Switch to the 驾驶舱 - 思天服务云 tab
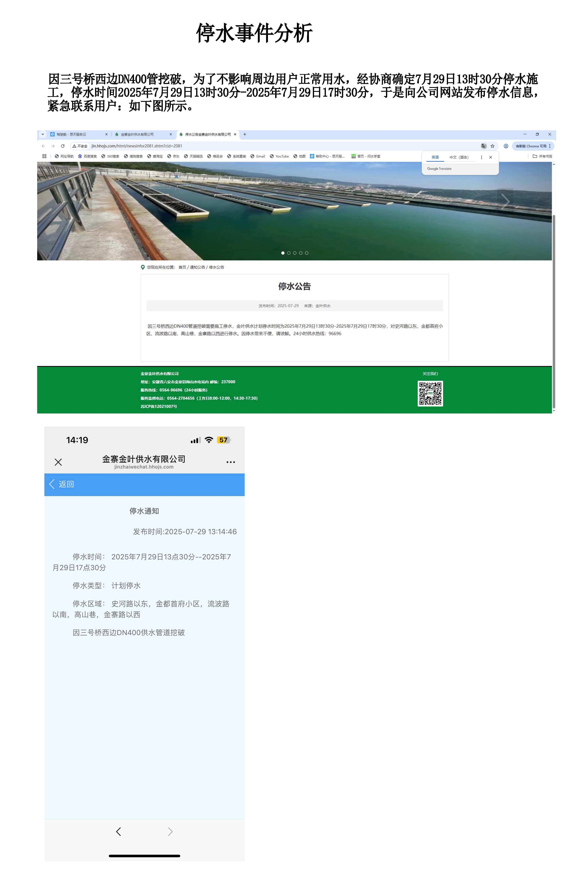 71,134
